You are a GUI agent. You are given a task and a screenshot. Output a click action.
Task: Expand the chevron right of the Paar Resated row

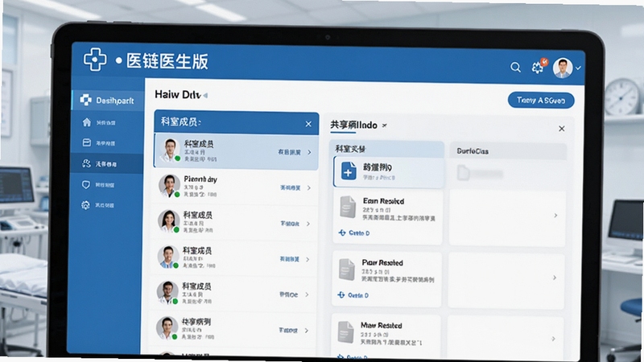(555, 278)
